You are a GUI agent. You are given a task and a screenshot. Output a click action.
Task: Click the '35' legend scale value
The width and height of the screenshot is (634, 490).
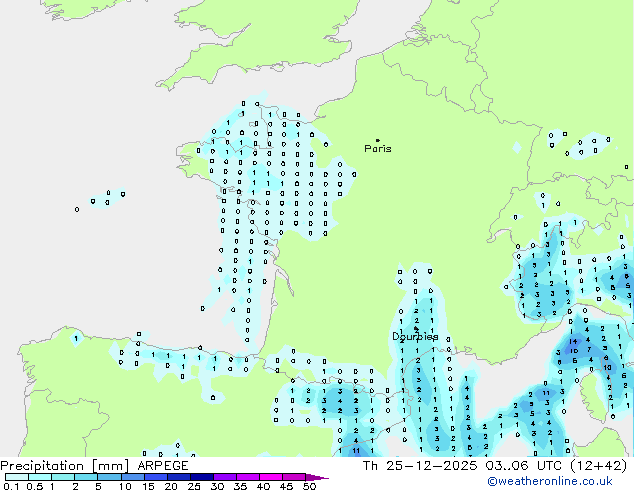[240, 486]
